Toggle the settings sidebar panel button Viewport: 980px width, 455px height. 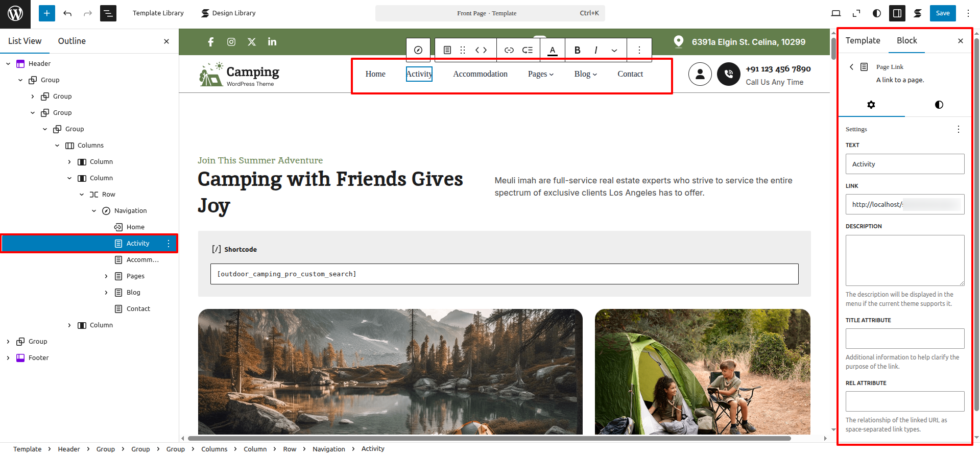point(897,13)
